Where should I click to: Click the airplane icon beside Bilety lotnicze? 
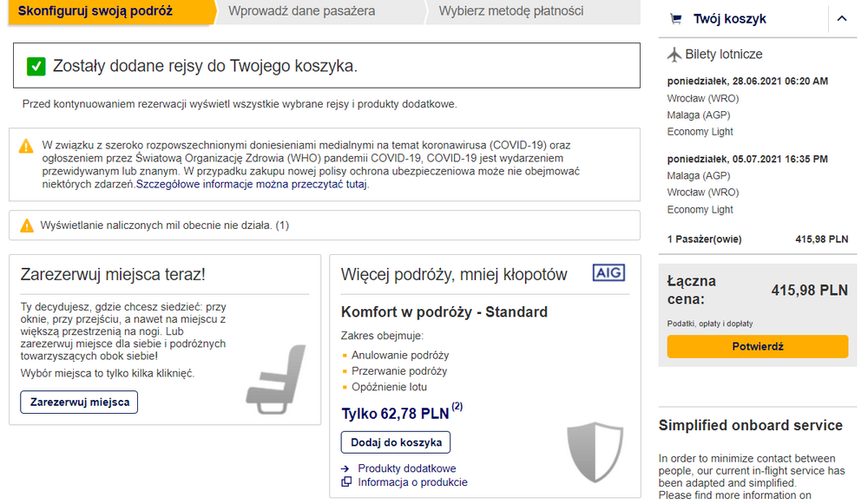674,55
